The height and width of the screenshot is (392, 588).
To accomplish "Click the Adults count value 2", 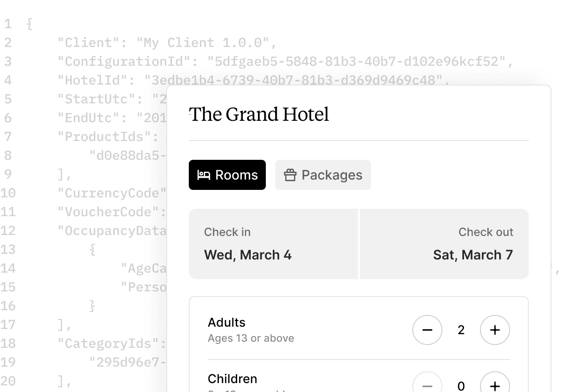I will (461, 330).
